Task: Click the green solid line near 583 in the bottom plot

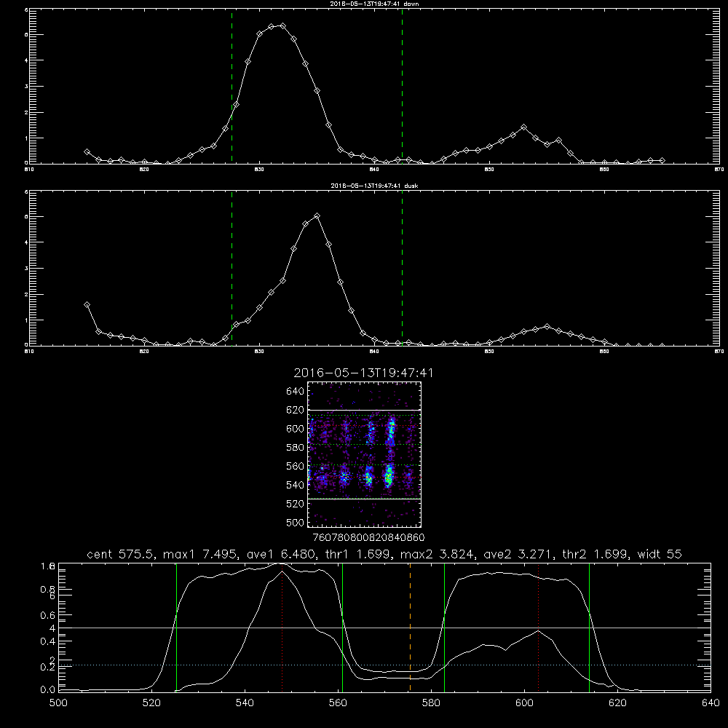Action: point(444,627)
